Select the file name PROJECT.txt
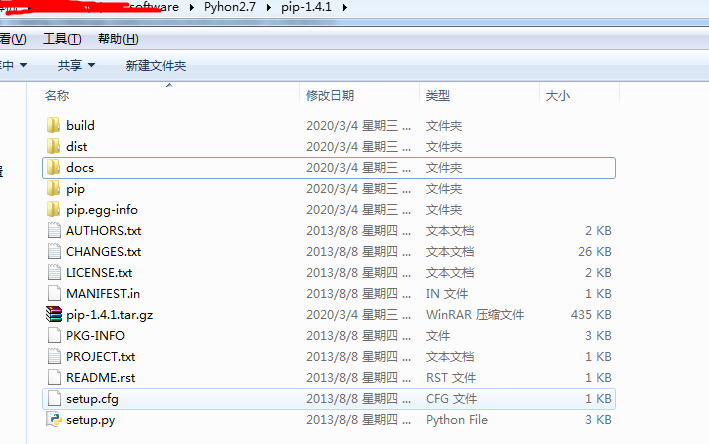 100,357
